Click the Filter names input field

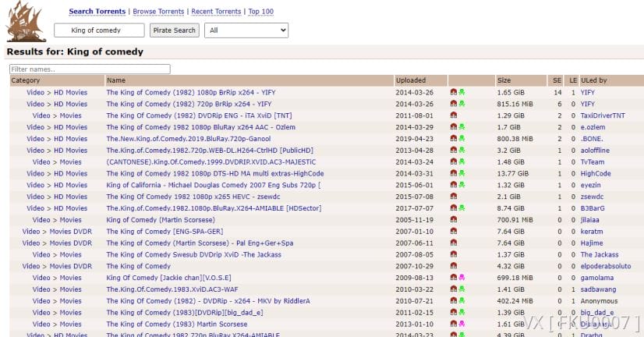90,69
